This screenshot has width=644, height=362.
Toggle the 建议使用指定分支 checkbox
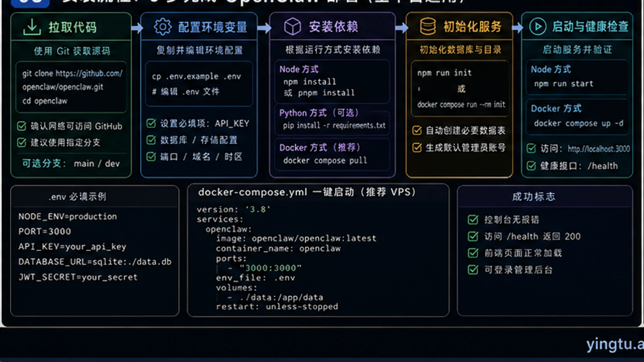21,142
